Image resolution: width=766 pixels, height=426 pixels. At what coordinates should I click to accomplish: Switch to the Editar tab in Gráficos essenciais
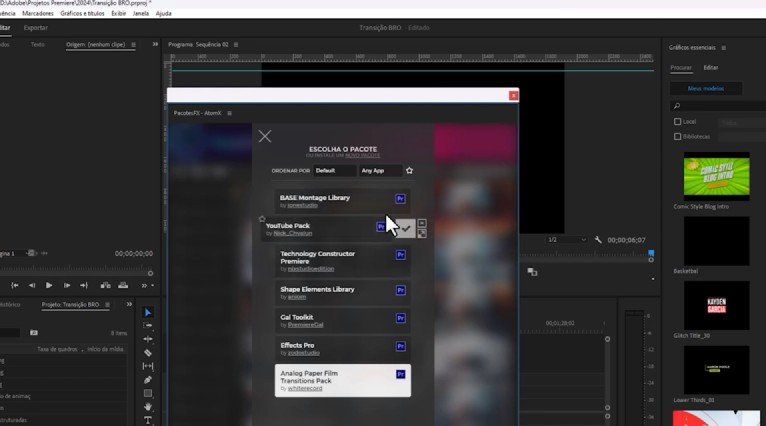711,67
